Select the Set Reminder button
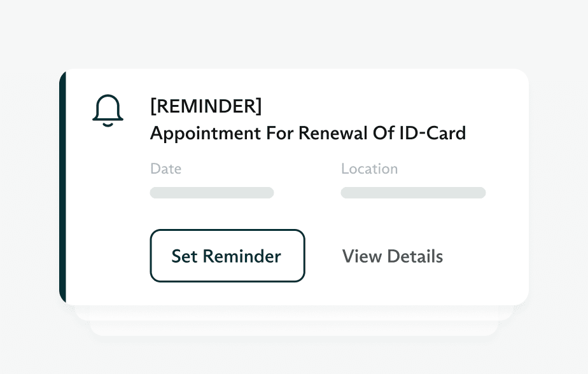This screenshot has width=588, height=374. point(227,256)
